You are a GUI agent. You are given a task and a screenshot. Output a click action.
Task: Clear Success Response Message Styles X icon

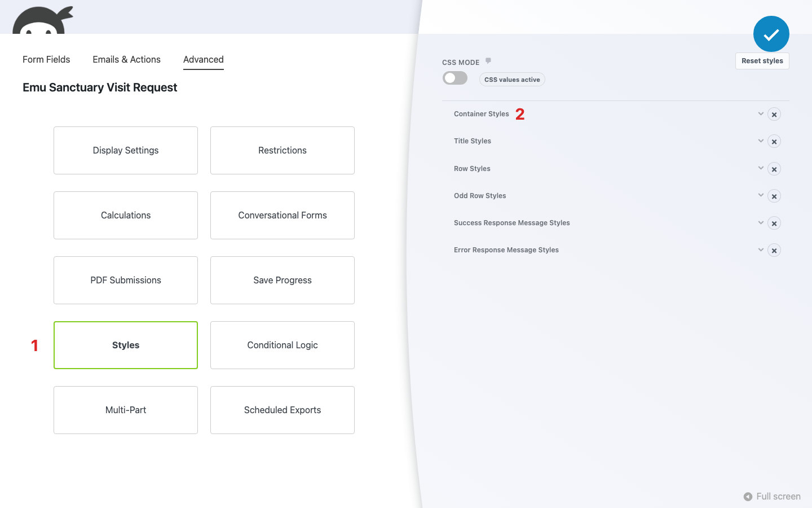coord(774,224)
